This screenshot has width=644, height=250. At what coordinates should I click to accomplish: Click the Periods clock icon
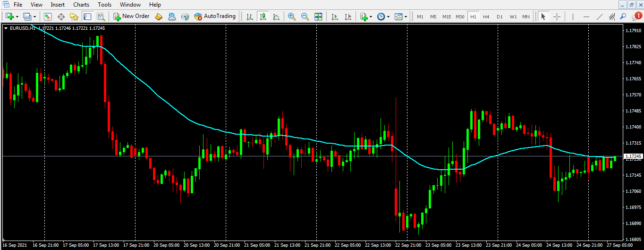pos(381,17)
